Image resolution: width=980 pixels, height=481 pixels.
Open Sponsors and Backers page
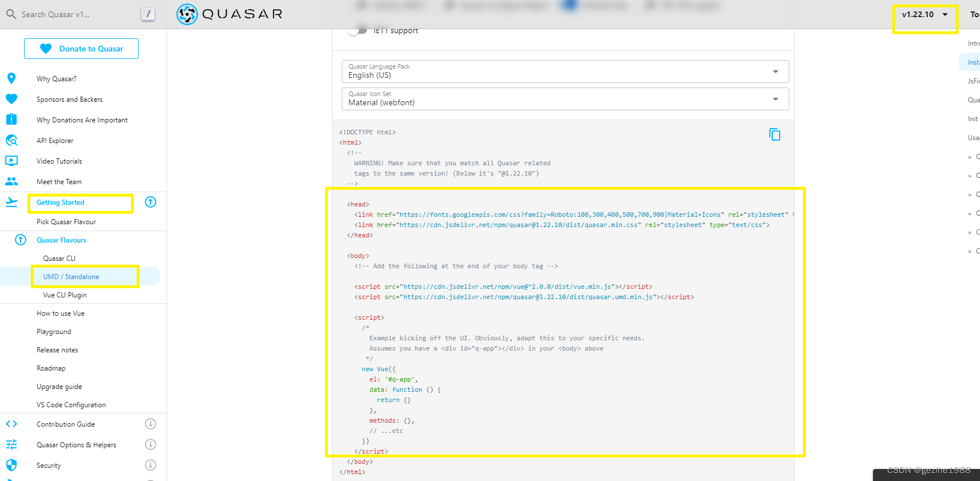point(69,100)
